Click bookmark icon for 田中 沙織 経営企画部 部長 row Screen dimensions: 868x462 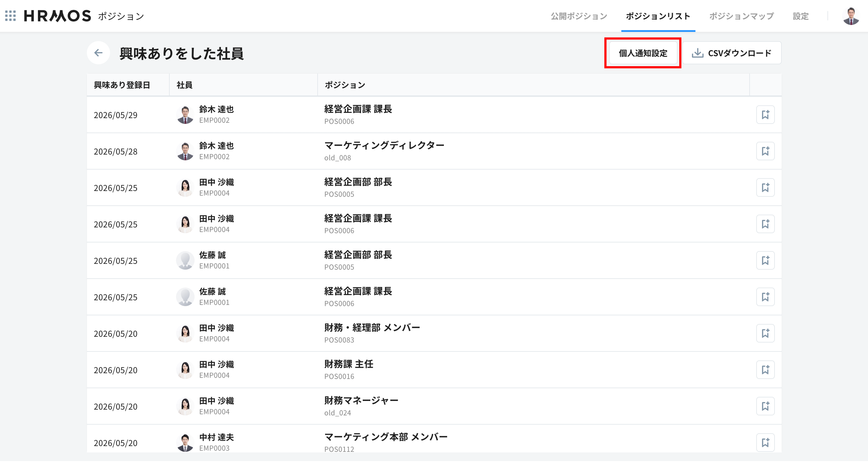click(x=765, y=188)
